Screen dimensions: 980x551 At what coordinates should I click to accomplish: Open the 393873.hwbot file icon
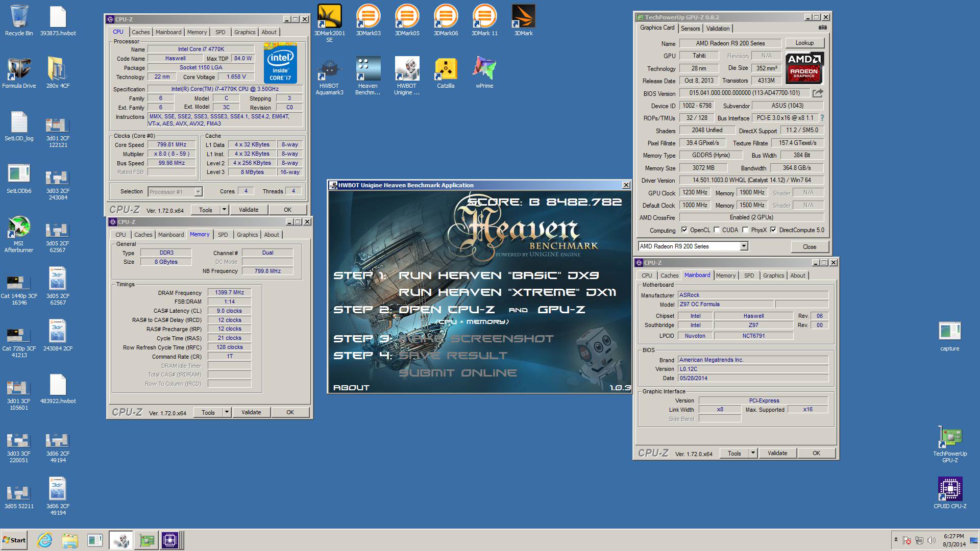(58, 20)
